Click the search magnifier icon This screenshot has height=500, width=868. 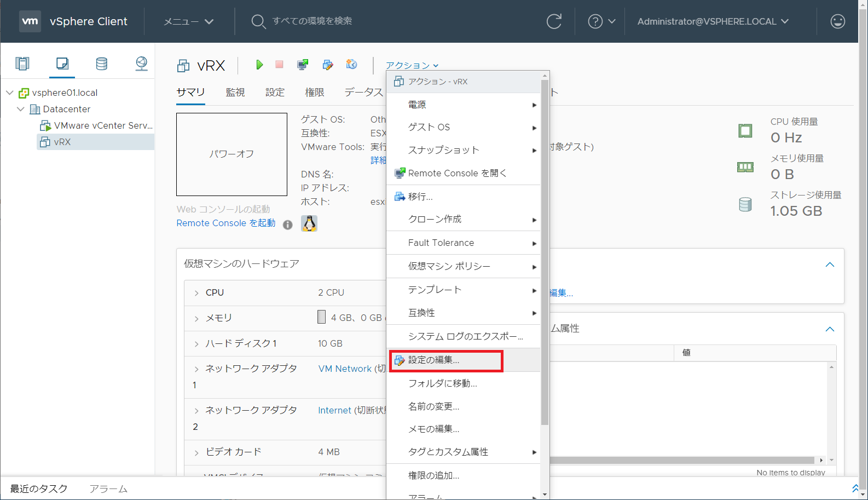(258, 21)
